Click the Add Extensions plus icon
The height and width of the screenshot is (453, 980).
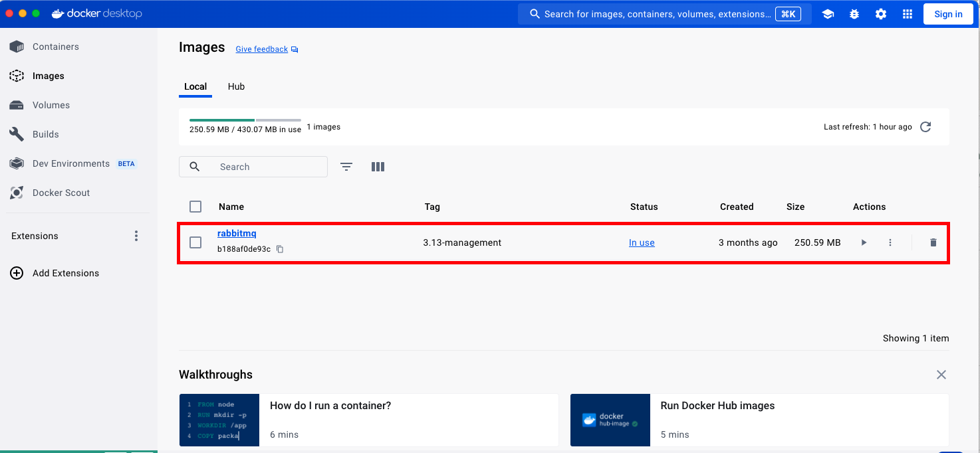tap(17, 273)
